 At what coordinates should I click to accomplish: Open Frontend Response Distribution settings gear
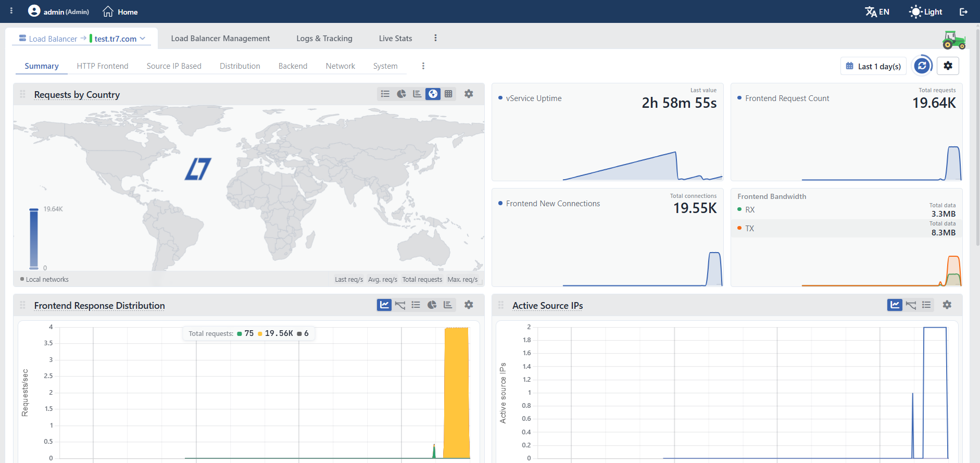(469, 305)
